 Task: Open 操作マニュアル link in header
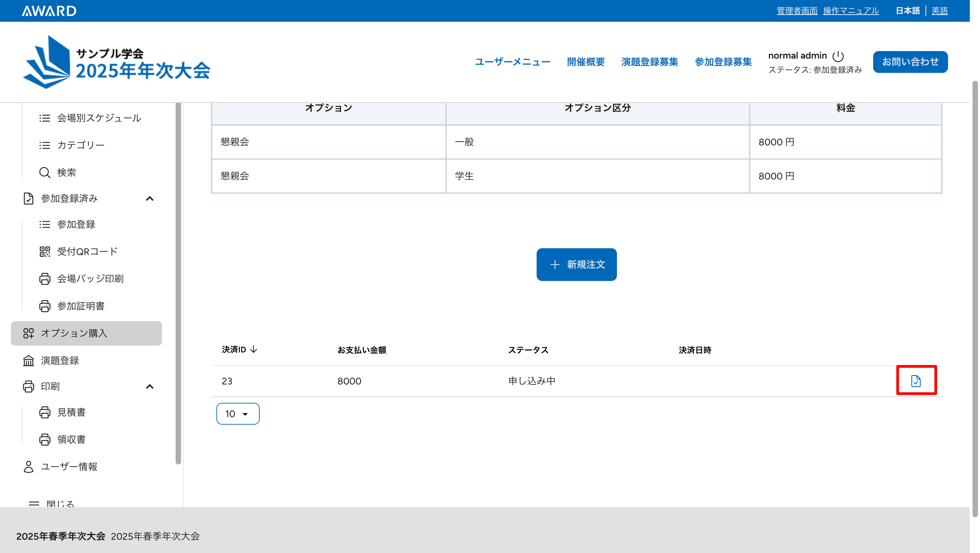pyautogui.click(x=851, y=11)
